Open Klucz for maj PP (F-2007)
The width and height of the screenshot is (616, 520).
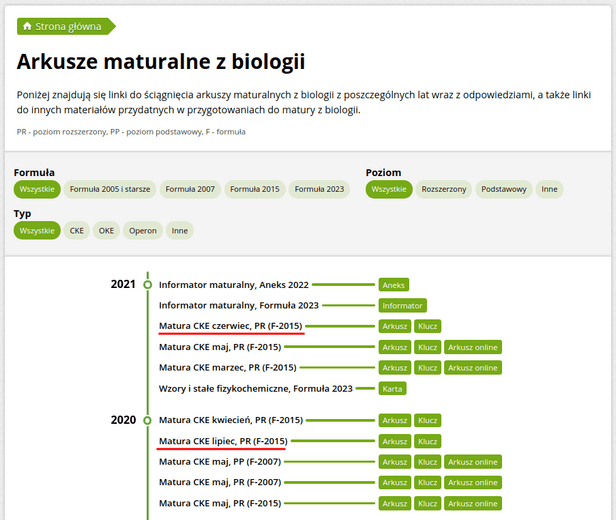tap(427, 462)
